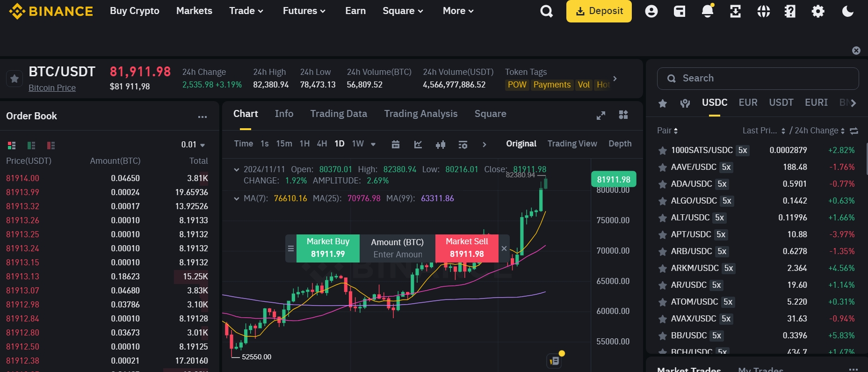Open the More menu dropdown
This screenshot has width=868, height=372.
[458, 11]
